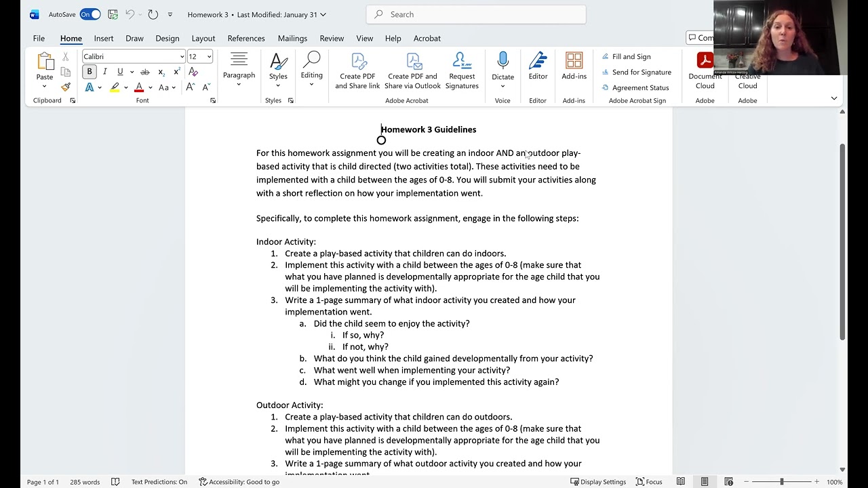Customize Quick Access Toolbar dropdown
Image resolution: width=868 pixels, height=488 pixels.
pyautogui.click(x=170, y=14)
